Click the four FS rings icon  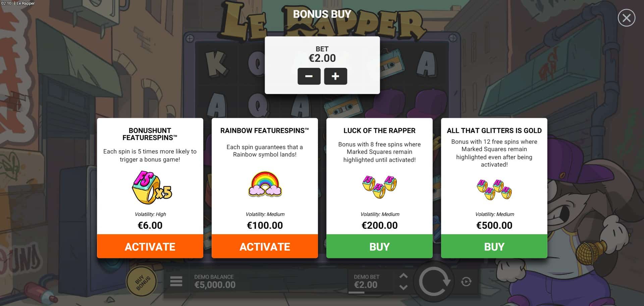pos(494,189)
